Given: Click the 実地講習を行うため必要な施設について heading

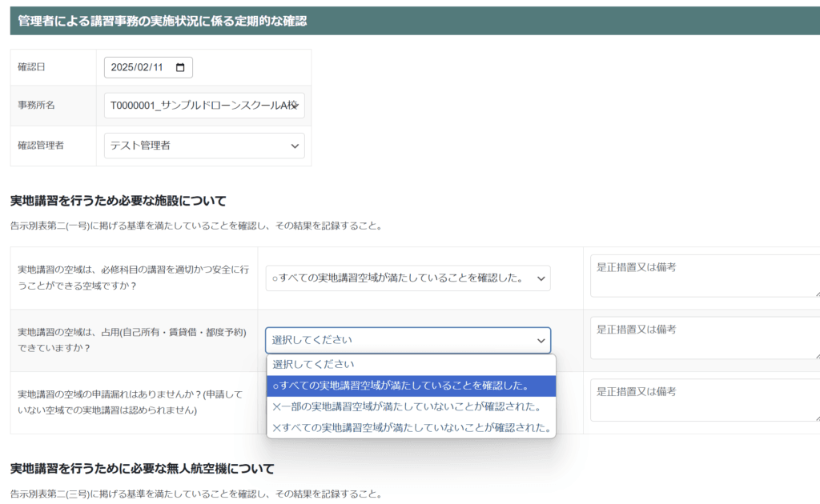Looking at the screenshot, I should pyautogui.click(x=119, y=200).
